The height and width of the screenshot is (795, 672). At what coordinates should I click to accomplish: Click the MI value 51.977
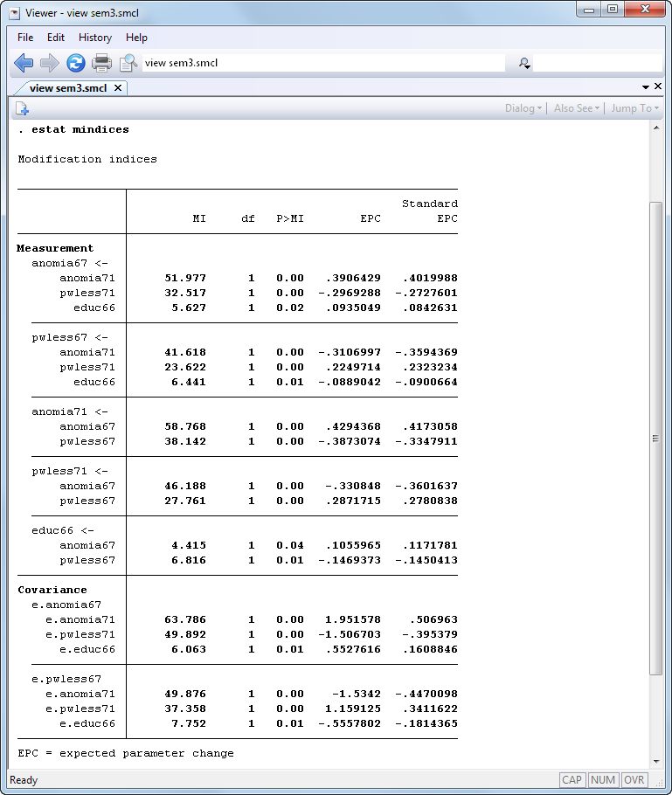185,278
